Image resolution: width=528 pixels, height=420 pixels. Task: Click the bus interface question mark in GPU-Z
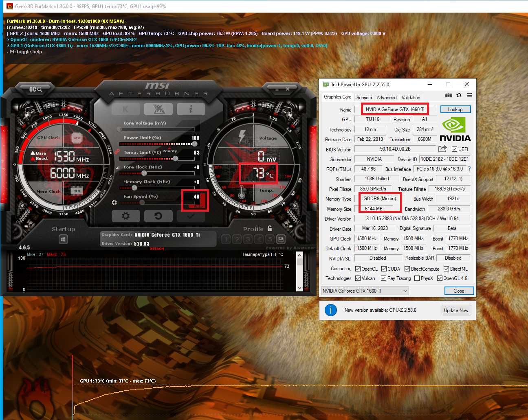coord(469,169)
